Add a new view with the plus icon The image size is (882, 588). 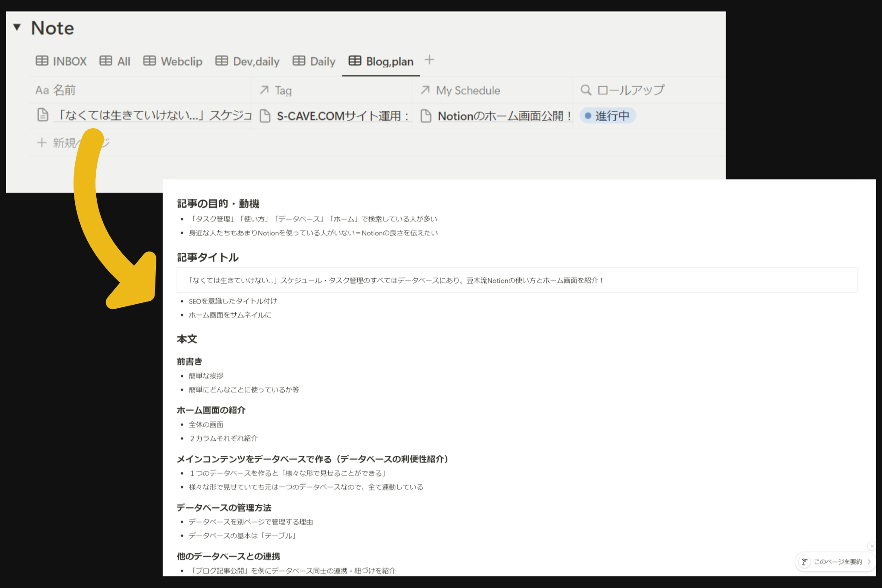click(429, 60)
